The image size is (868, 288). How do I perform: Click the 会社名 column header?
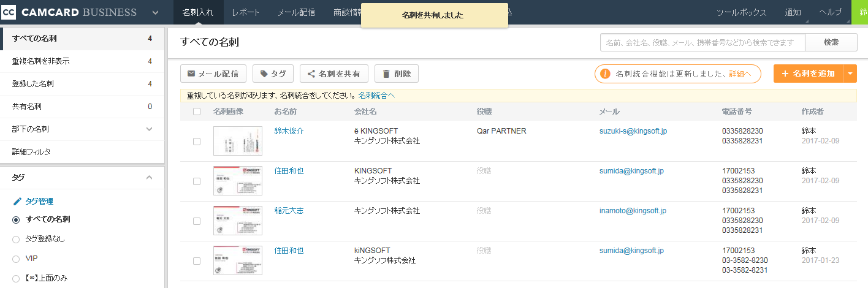click(x=365, y=112)
